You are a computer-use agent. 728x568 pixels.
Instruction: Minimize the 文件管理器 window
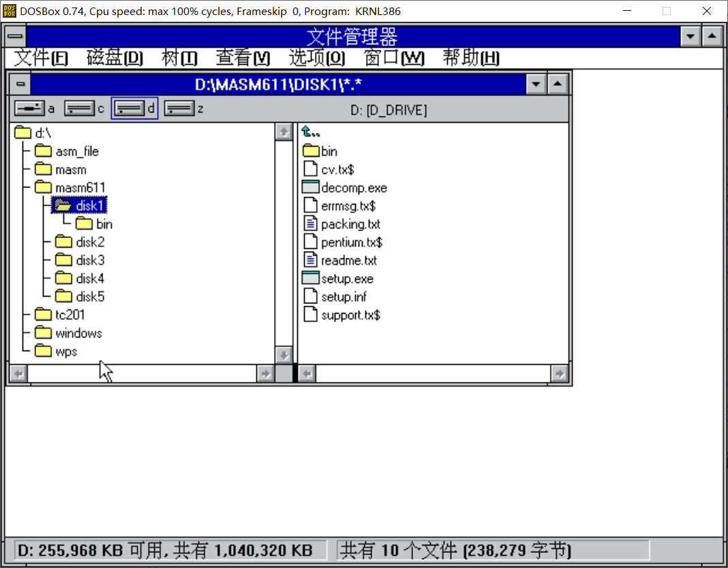point(691,35)
